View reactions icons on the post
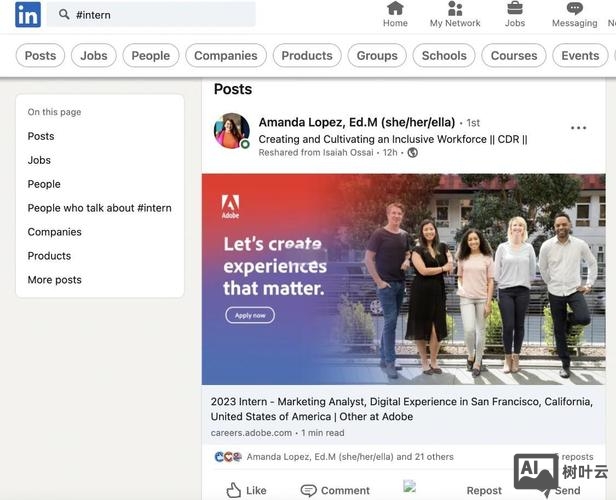The image size is (616, 500). 228,457
